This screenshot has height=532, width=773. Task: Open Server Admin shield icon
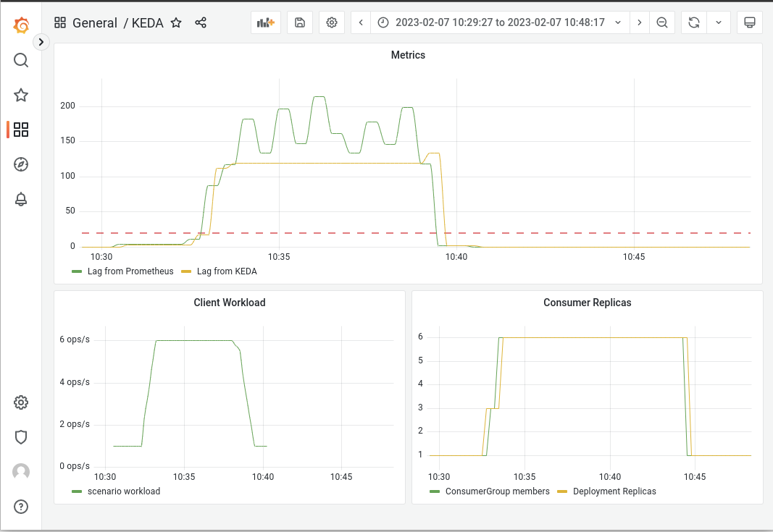point(21,437)
